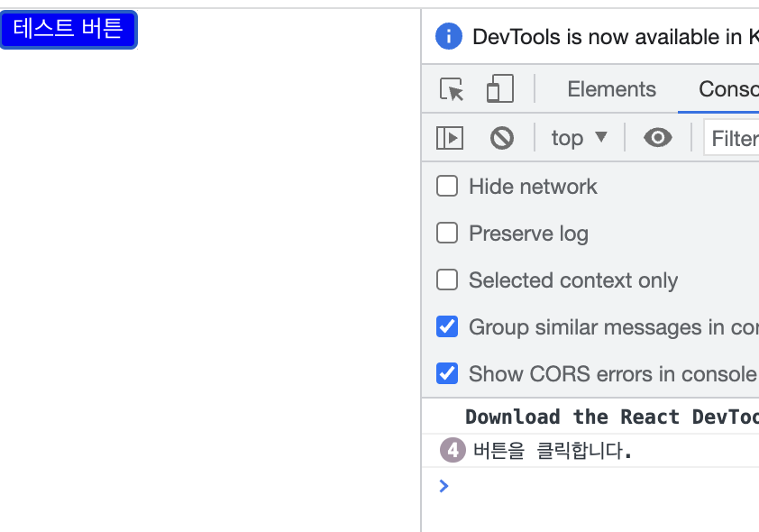Click the 버튼을 클릭합니다. log message
The image size is (759, 532).
(553, 450)
